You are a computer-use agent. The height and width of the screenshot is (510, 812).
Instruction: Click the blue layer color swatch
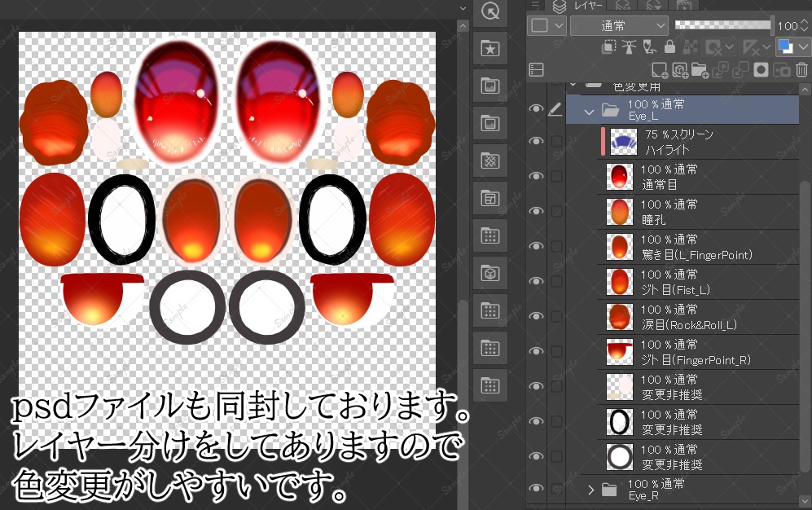(784, 46)
